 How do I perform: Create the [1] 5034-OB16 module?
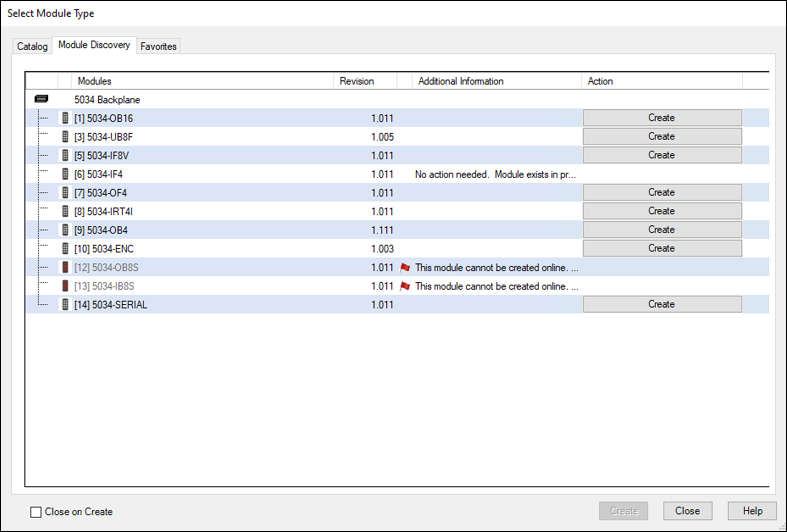click(x=662, y=118)
